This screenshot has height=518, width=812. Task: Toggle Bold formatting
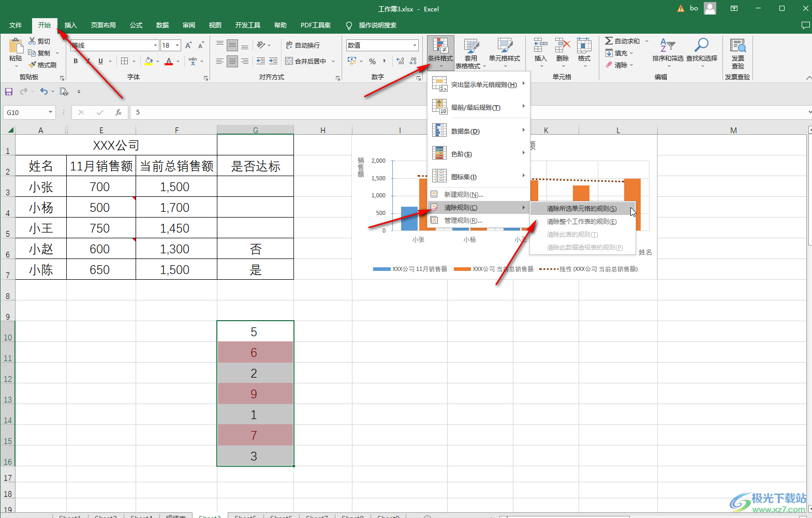pyautogui.click(x=76, y=61)
